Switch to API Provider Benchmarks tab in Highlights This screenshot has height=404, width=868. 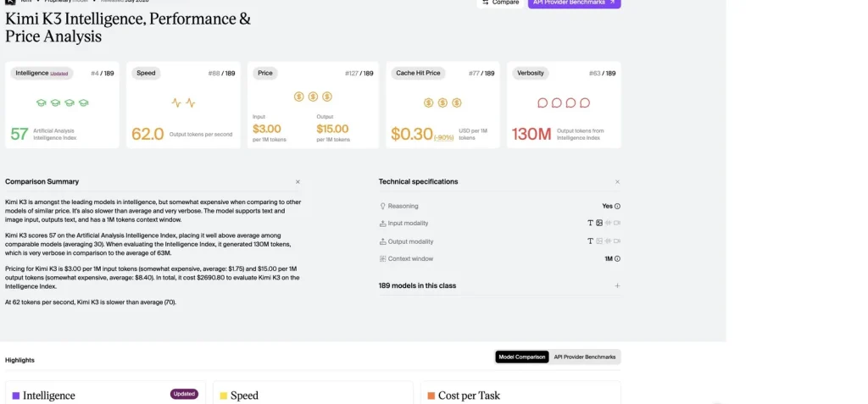(x=585, y=357)
